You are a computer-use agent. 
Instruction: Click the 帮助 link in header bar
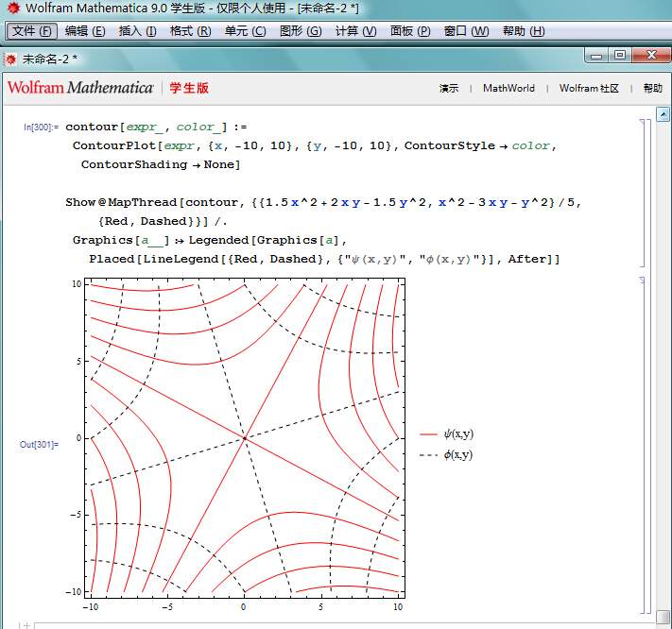point(653,89)
